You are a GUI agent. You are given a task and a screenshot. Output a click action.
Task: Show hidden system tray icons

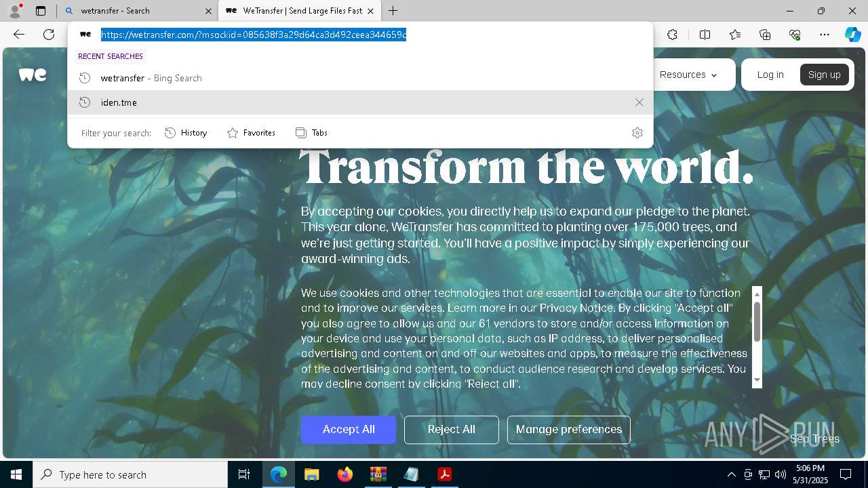point(731,474)
